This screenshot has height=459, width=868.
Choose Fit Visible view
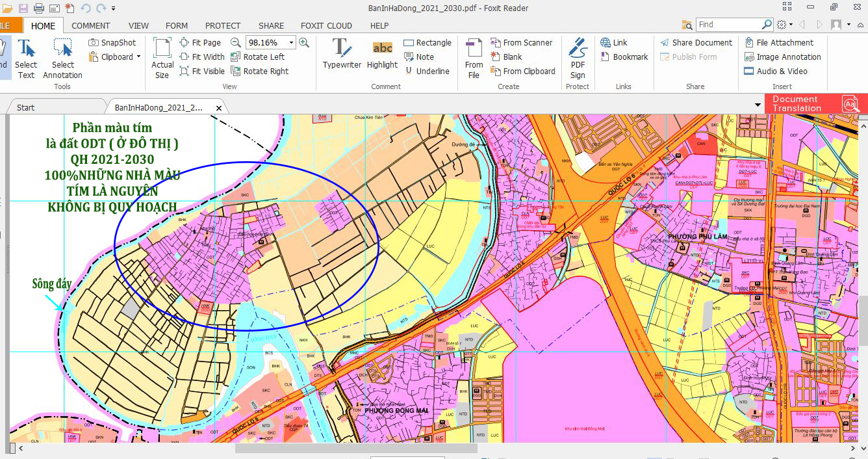202,71
